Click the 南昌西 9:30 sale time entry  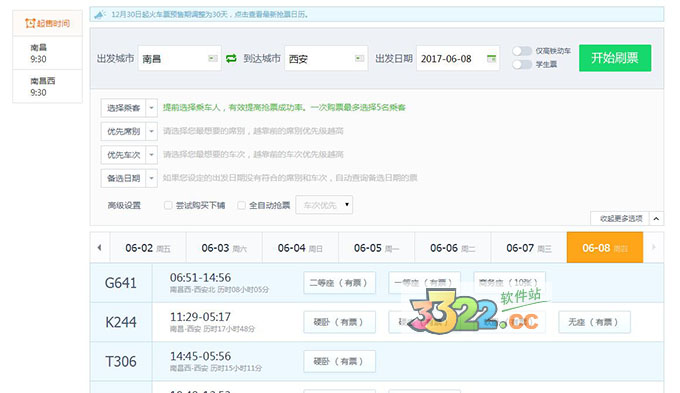coord(47,86)
